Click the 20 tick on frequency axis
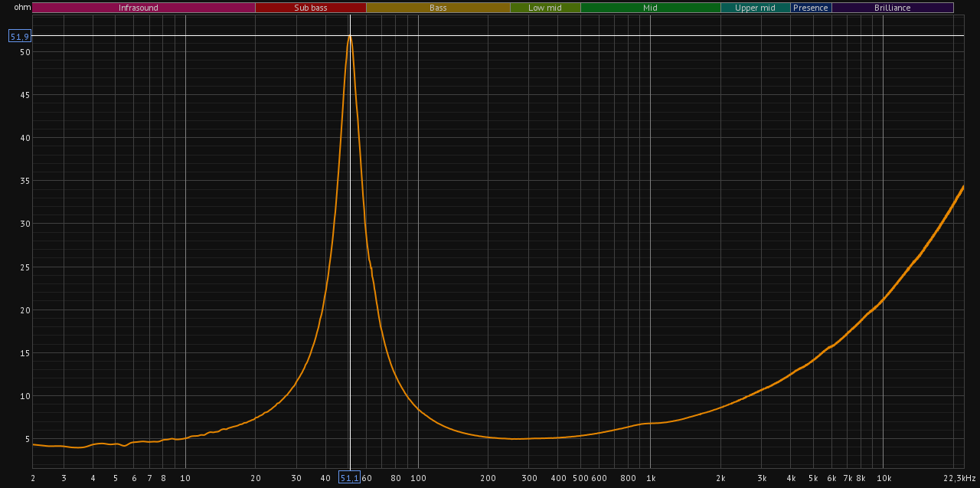Image resolution: width=980 pixels, height=488 pixels. pyautogui.click(x=256, y=478)
